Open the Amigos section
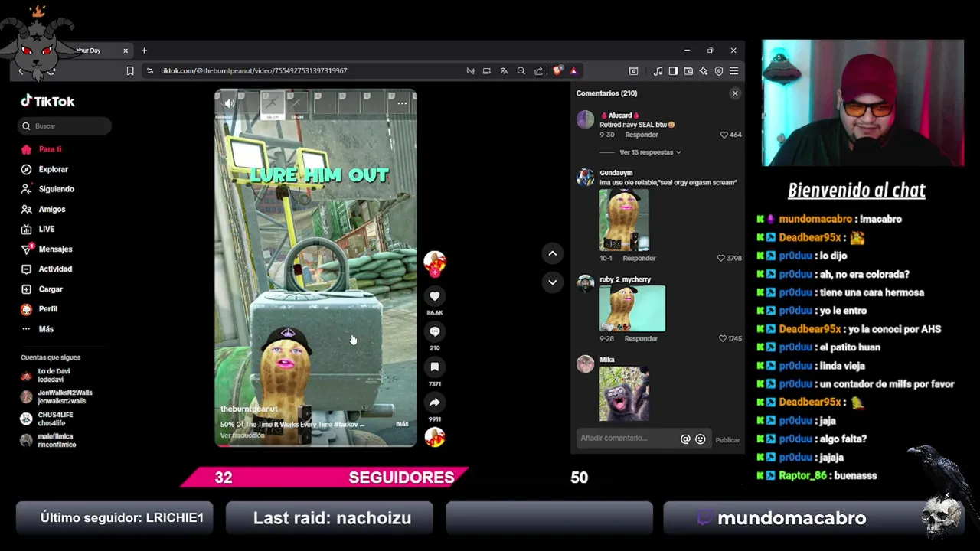This screenshot has width=980, height=551. 44,209
